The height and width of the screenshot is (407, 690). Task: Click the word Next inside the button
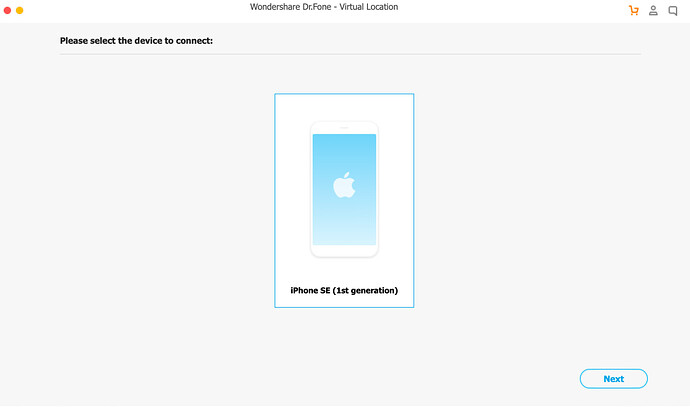613,379
